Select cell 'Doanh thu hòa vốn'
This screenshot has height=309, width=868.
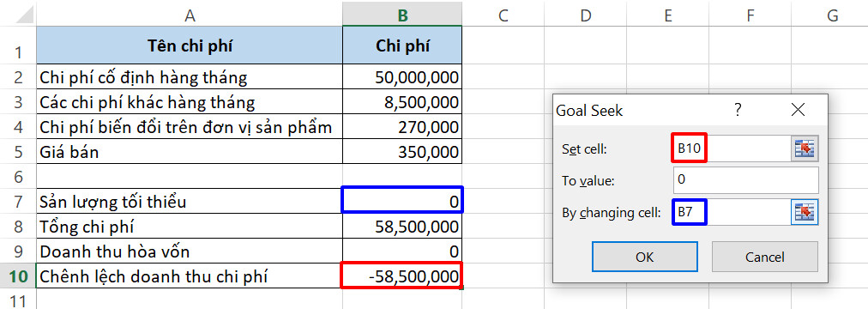point(190,251)
